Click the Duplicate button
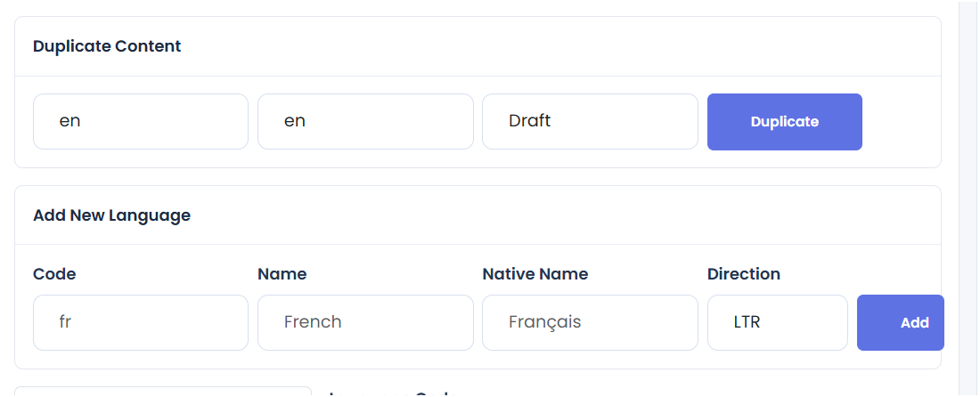 [x=784, y=122]
